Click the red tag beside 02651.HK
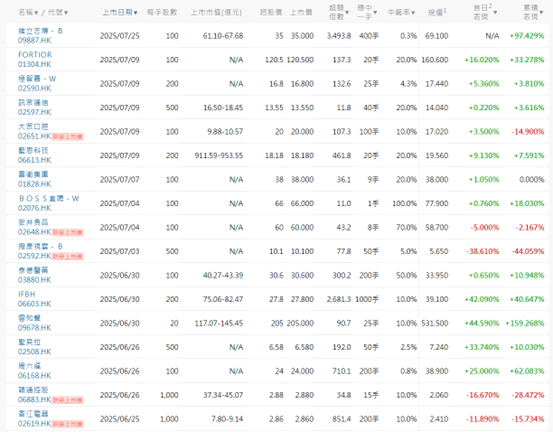Viewport: 553px width, 432px height. (68, 136)
